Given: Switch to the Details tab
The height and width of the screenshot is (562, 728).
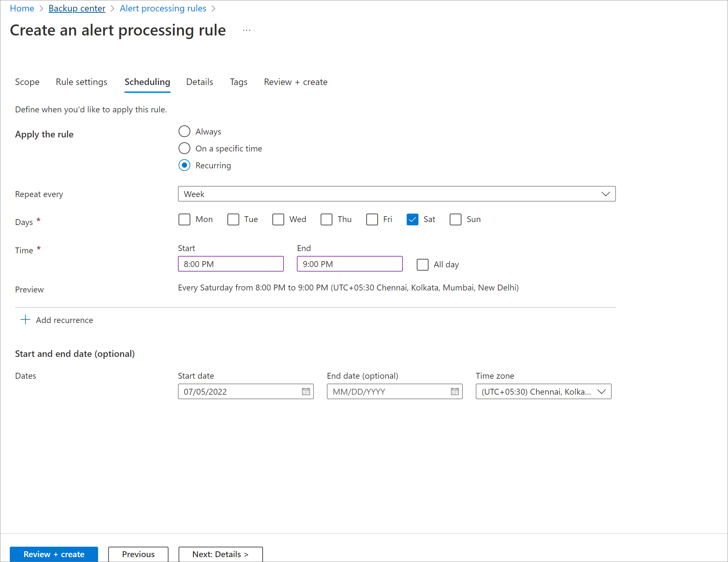Looking at the screenshot, I should 199,82.
